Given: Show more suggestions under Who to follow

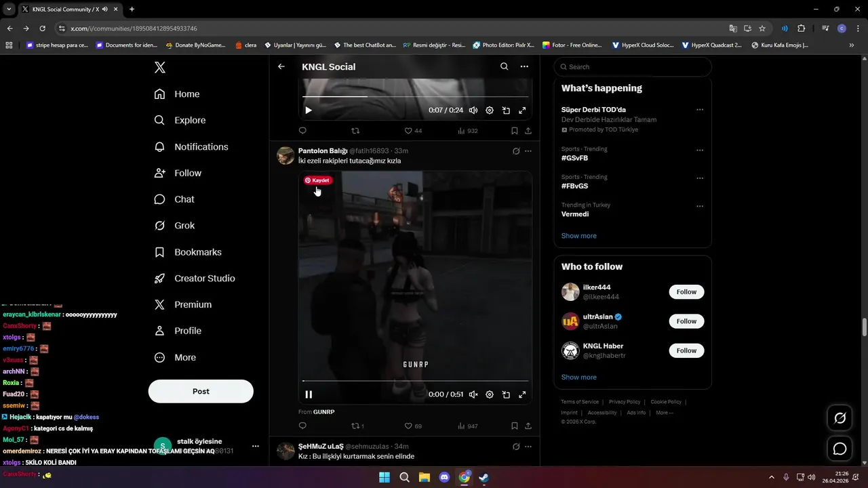Looking at the screenshot, I should coord(579,378).
